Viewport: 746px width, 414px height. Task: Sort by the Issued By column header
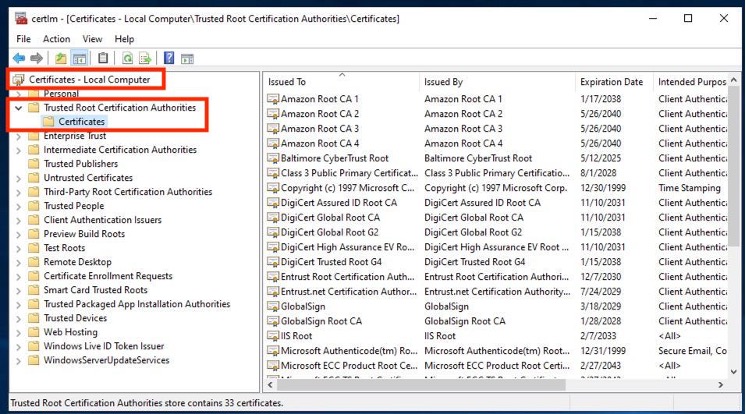point(497,82)
